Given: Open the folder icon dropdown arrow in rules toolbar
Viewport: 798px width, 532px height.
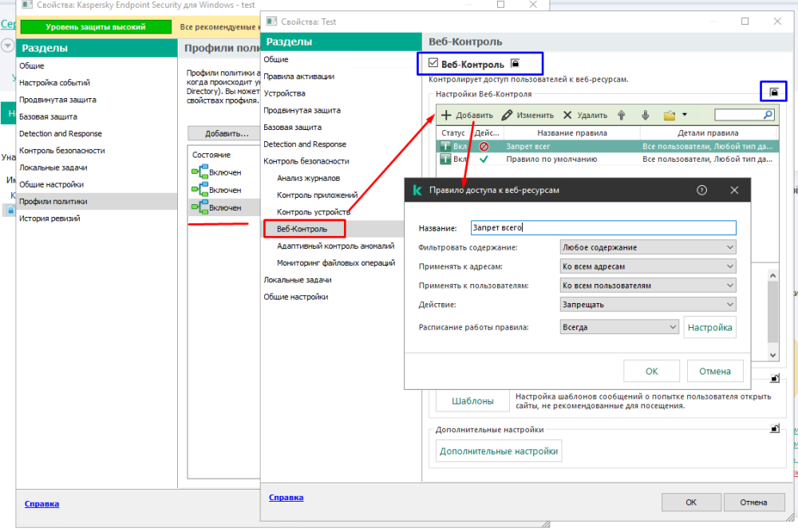Looking at the screenshot, I should 685,115.
